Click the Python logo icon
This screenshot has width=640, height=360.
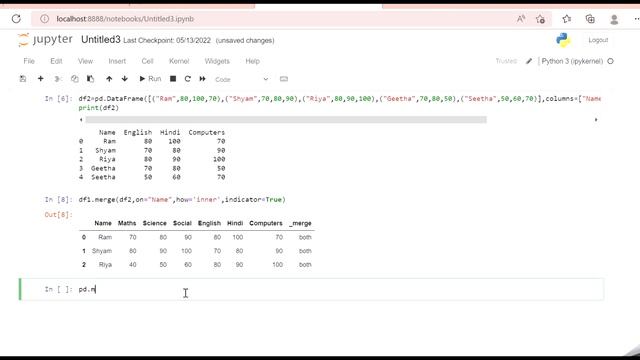[x=563, y=40]
